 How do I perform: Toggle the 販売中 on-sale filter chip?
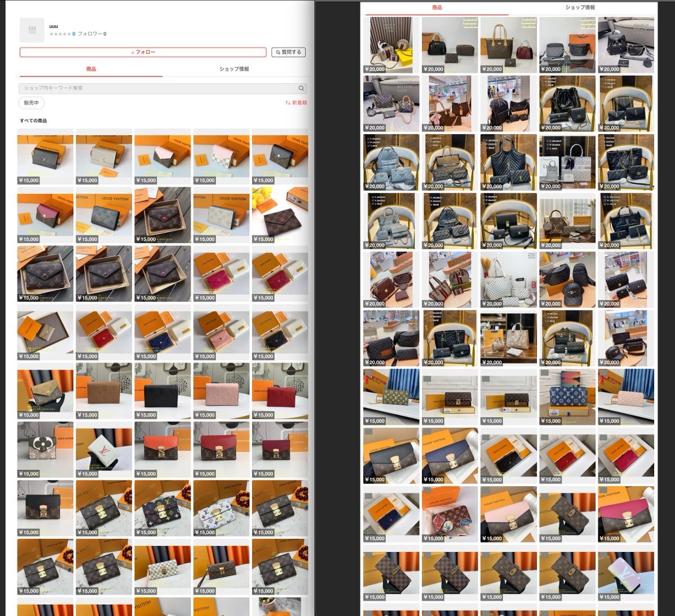point(31,103)
